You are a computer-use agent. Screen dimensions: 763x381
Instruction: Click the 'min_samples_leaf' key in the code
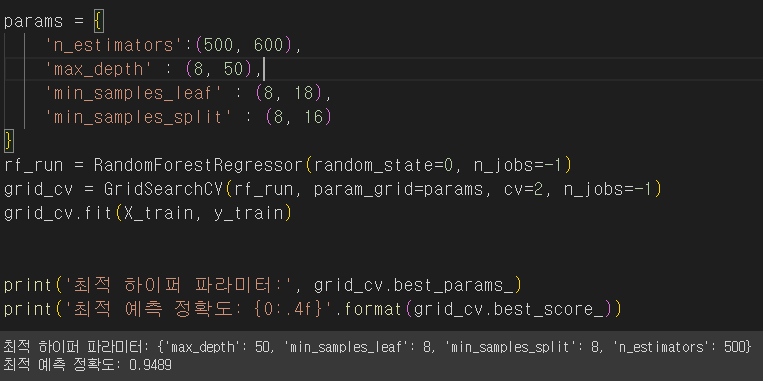134,93
